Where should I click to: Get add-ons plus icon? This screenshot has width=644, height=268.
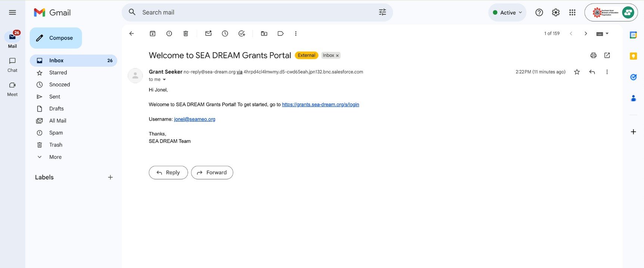click(633, 132)
